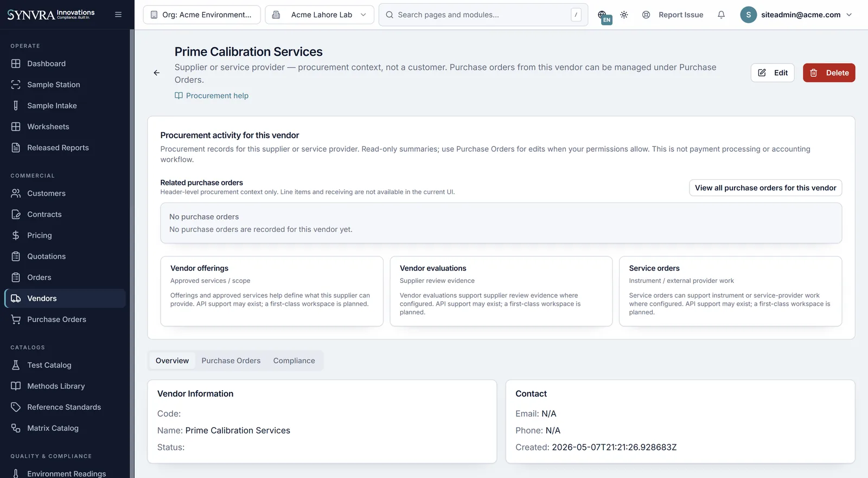Switch to the Overview tab
Image resolution: width=868 pixels, height=478 pixels.
point(172,361)
